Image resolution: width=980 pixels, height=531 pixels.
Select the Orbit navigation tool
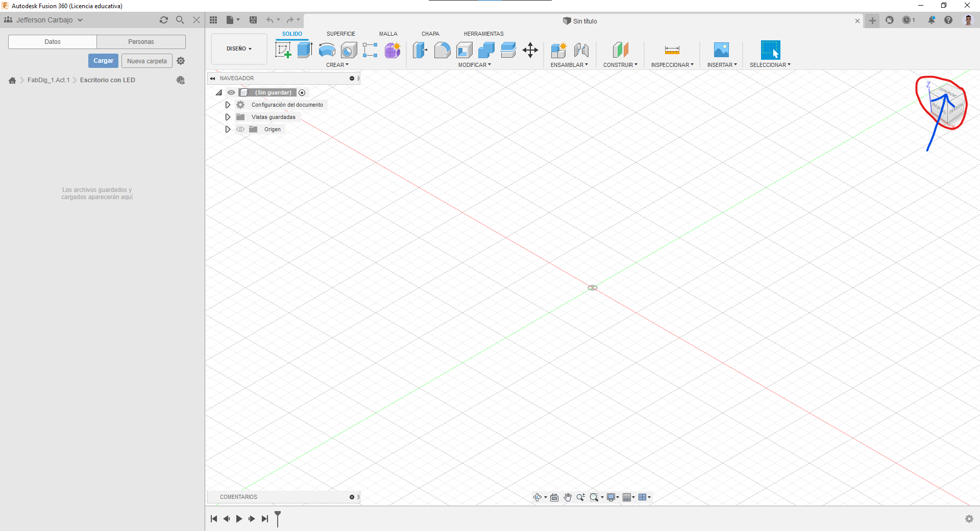coord(537,497)
